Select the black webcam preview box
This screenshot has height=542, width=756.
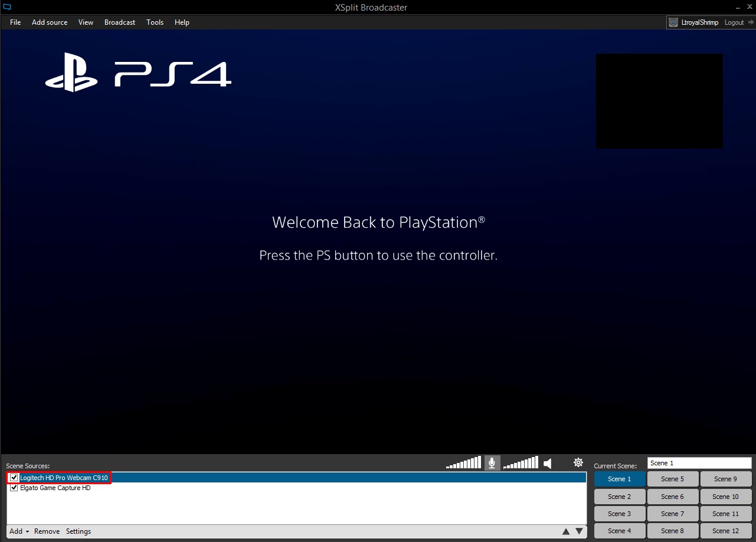(x=659, y=101)
